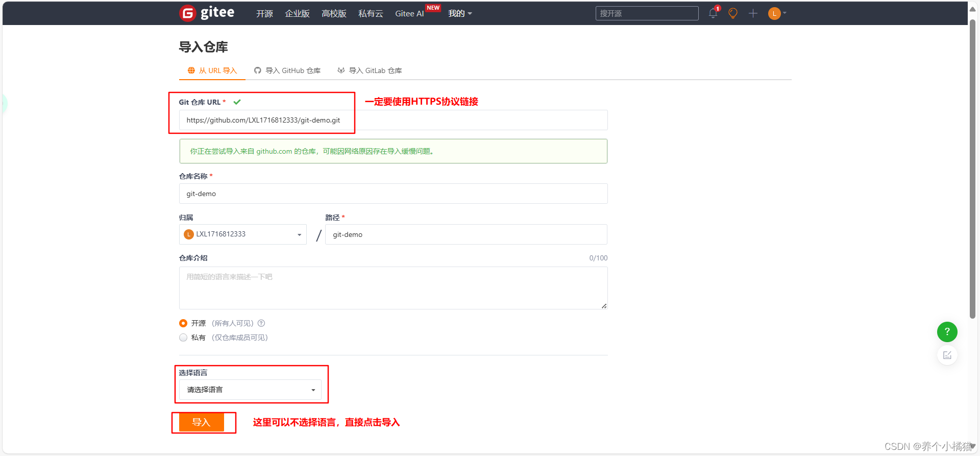Image resolution: width=980 pixels, height=456 pixels.
Task: Click help icon beside 开源 option
Action: tap(261, 323)
